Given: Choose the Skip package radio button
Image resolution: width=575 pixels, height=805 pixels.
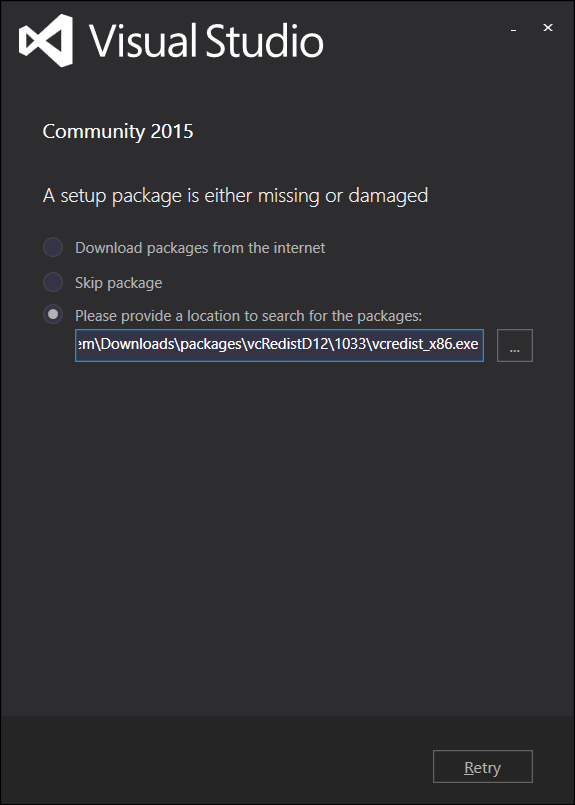Looking at the screenshot, I should click(x=53, y=282).
